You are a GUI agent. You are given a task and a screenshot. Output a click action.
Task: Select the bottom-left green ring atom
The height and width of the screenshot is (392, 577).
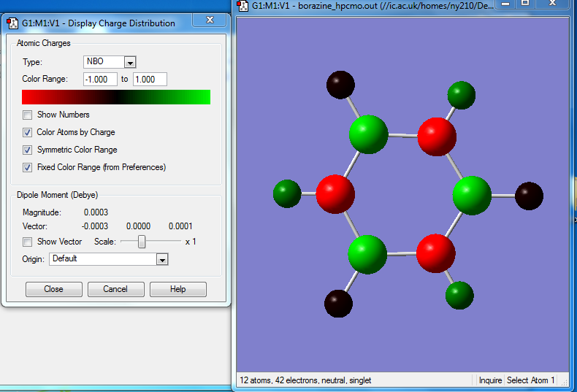367,255
